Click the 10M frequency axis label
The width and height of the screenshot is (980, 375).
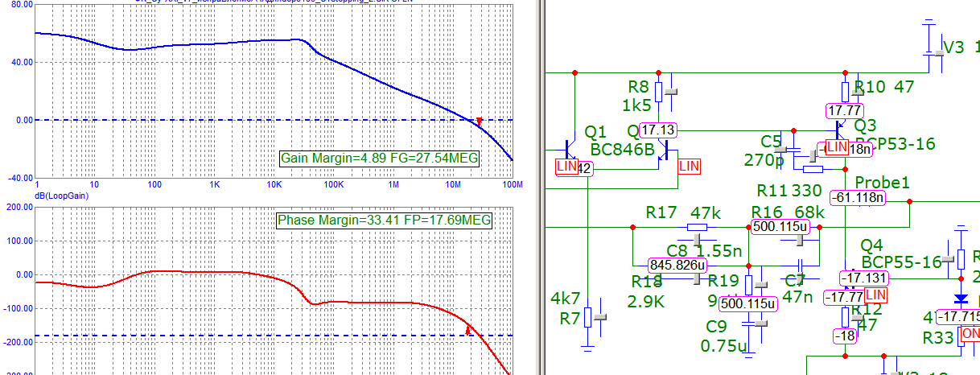(453, 185)
